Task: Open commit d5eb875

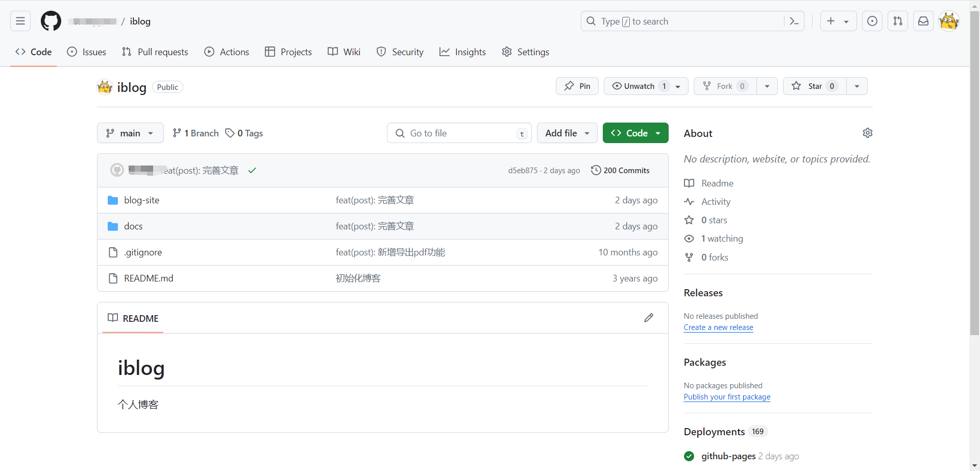Action: [x=523, y=171]
